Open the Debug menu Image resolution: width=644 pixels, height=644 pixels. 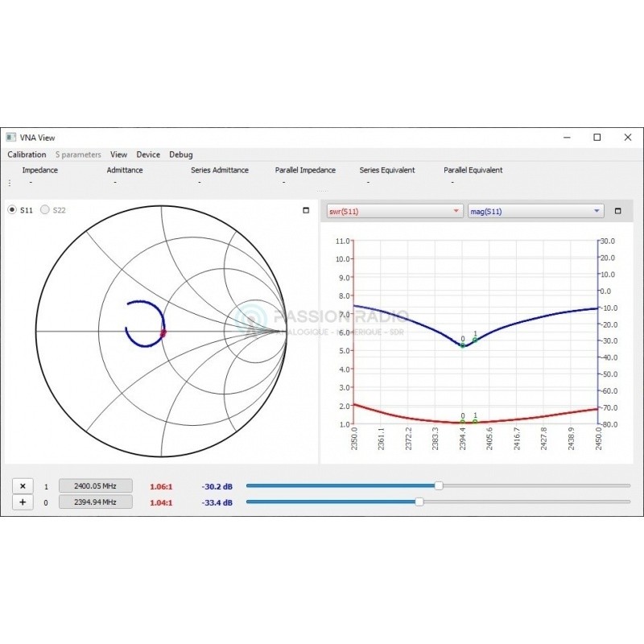[181, 155]
